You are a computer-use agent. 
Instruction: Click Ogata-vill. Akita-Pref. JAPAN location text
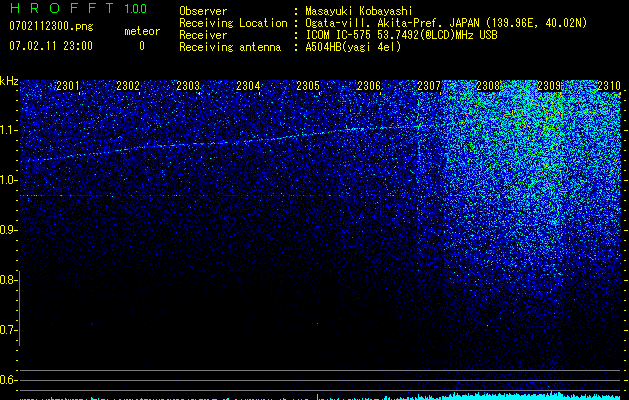446,23
